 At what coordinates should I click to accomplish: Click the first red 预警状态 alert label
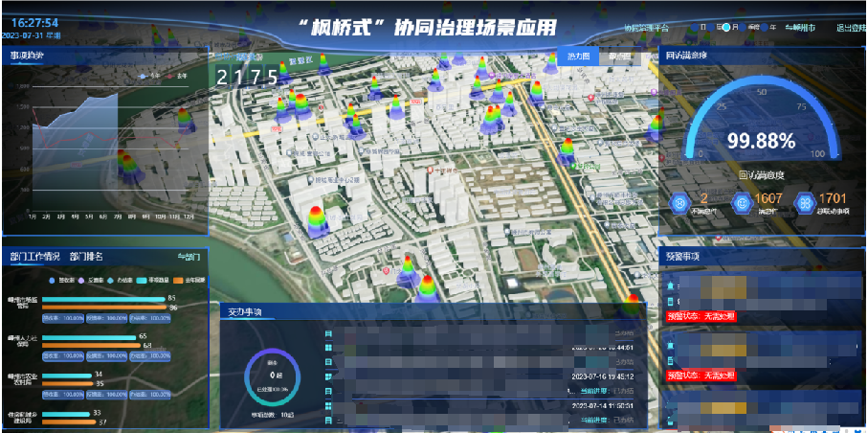700,317
